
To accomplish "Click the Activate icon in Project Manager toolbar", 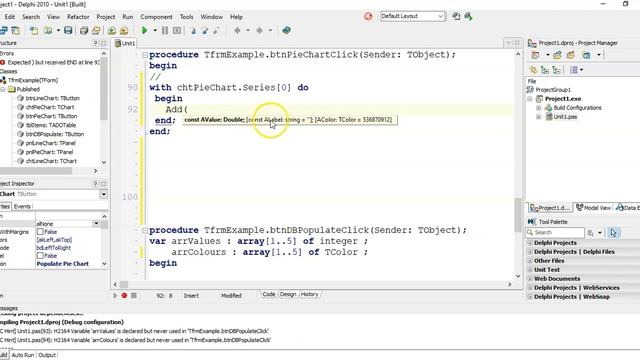I will [x=535, y=55].
